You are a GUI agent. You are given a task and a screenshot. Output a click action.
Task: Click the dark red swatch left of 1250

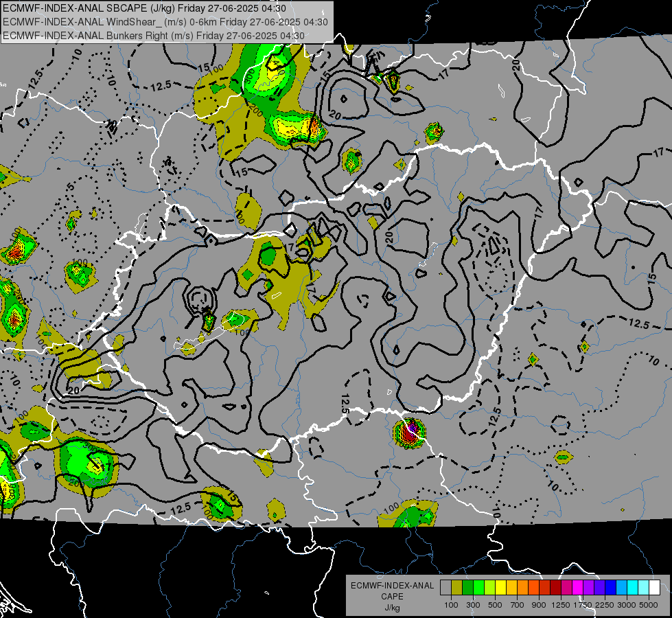(x=555, y=588)
